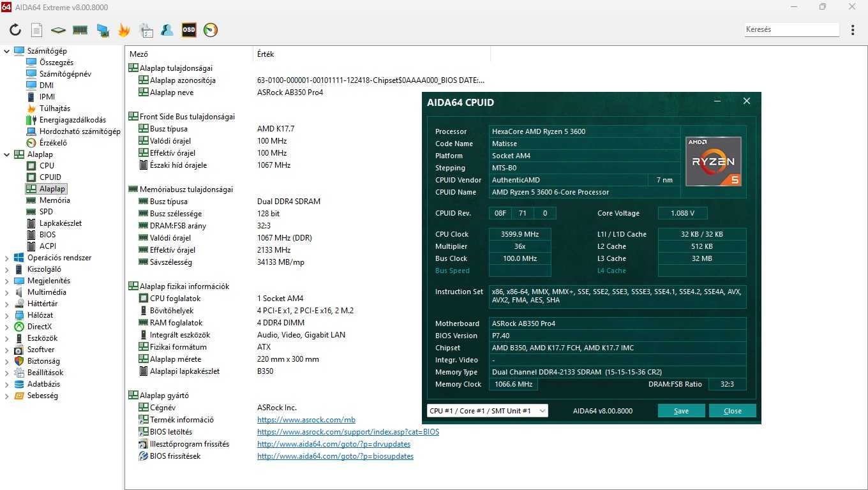Expand the Megjelenítés node
This screenshot has width=868, height=490.
[x=6, y=281]
